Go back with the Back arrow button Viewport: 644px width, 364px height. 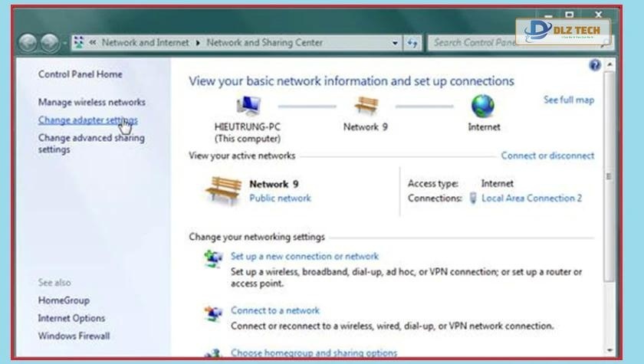click(28, 43)
